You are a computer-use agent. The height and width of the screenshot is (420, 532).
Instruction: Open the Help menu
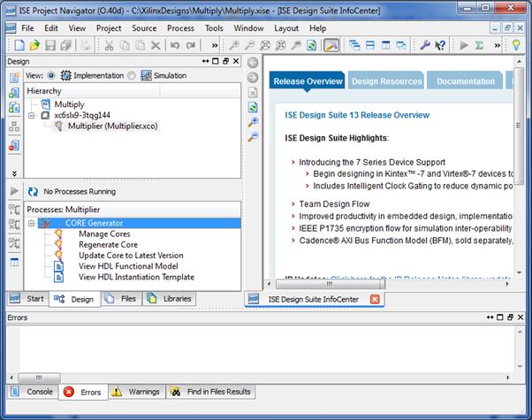point(317,28)
